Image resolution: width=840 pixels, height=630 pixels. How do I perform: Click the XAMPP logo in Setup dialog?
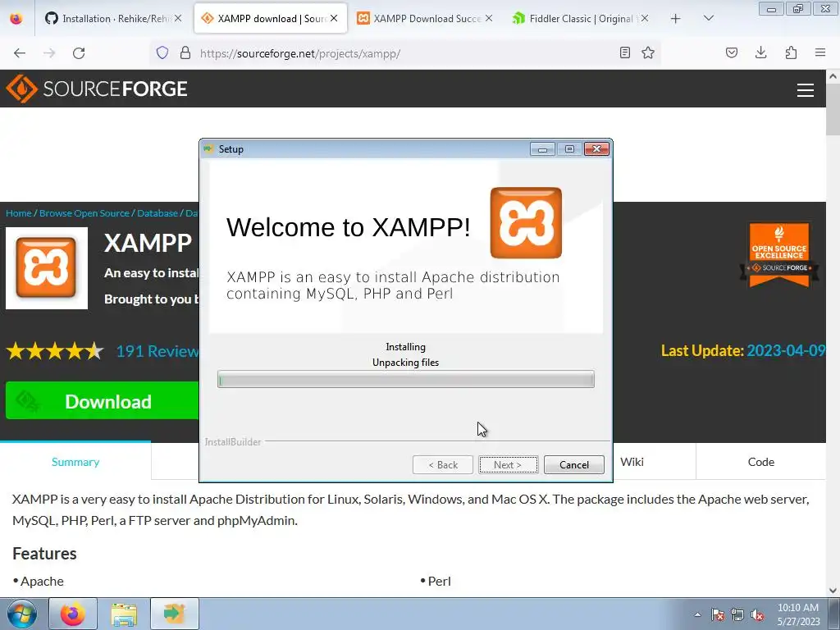pos(526,223)
